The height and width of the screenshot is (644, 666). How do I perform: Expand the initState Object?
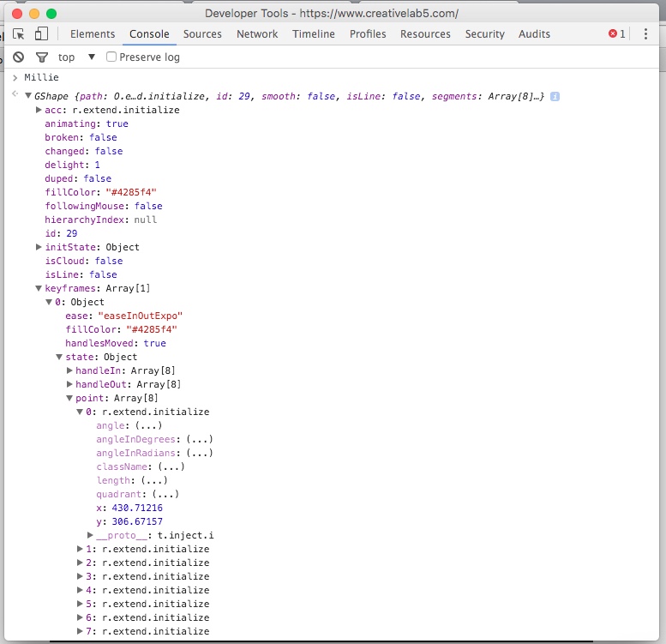tap(39, 247)
